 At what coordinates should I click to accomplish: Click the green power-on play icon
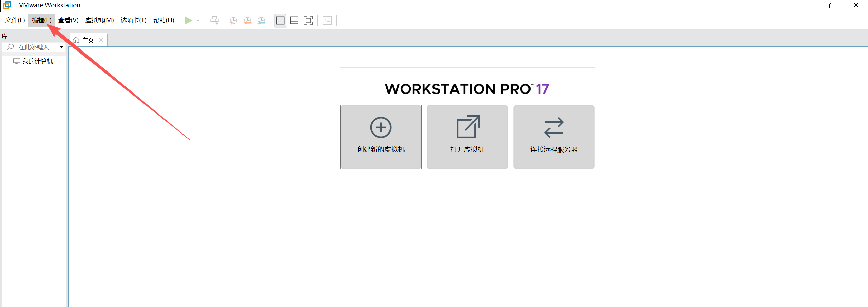[x=189, y=21]
